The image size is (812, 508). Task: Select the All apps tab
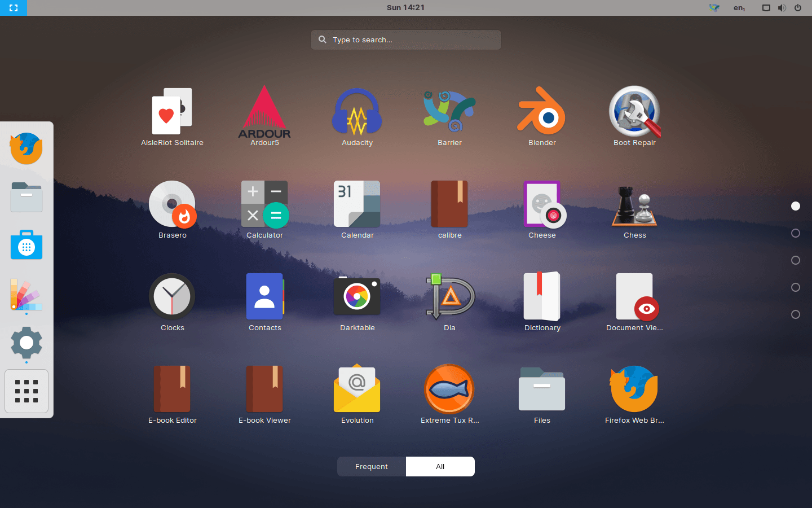[x=440, y=466]
